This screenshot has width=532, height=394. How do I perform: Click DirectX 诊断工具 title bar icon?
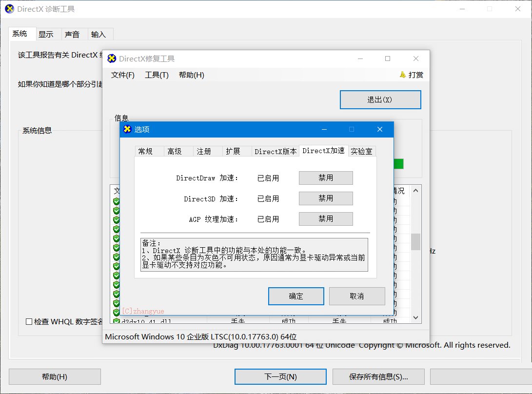(x=10, y=9)
